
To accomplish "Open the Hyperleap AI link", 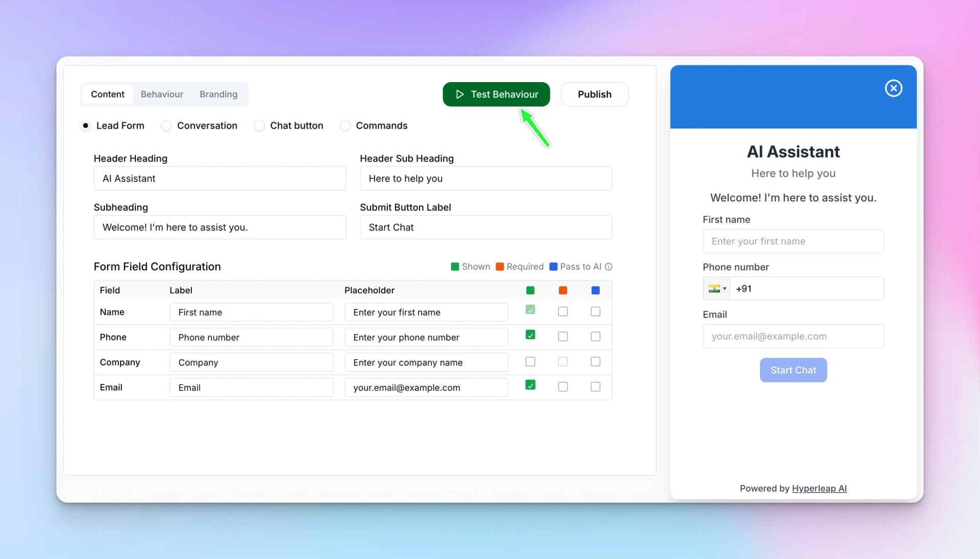I will coord(819,488).
